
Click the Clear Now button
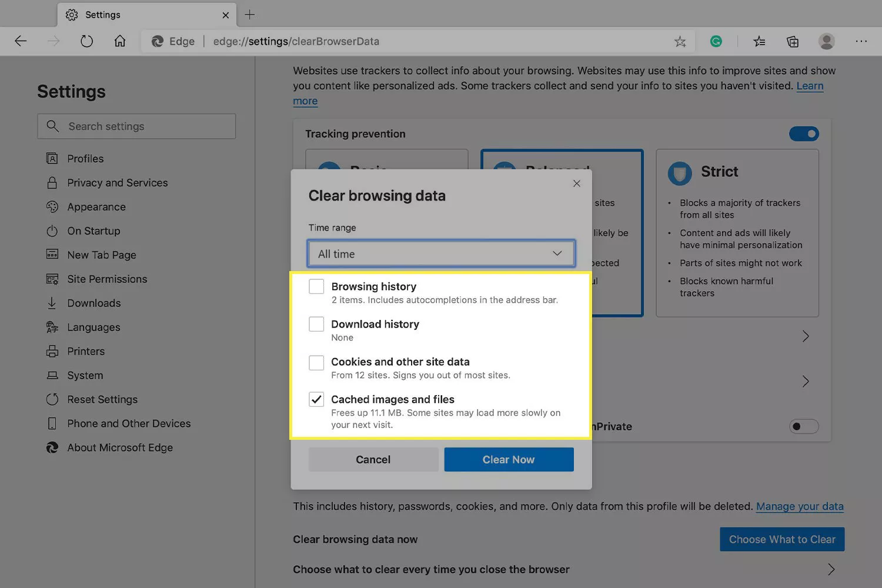point(509,460)
